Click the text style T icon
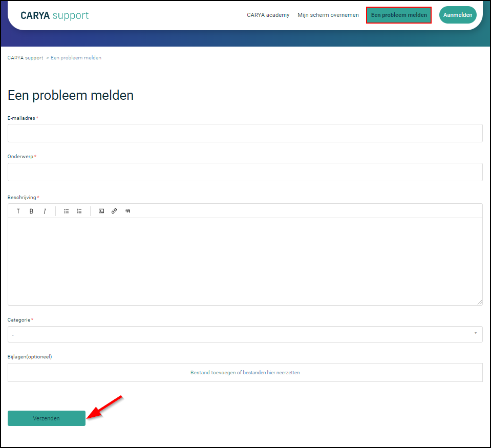491x448 pixels. pos(18,211)
